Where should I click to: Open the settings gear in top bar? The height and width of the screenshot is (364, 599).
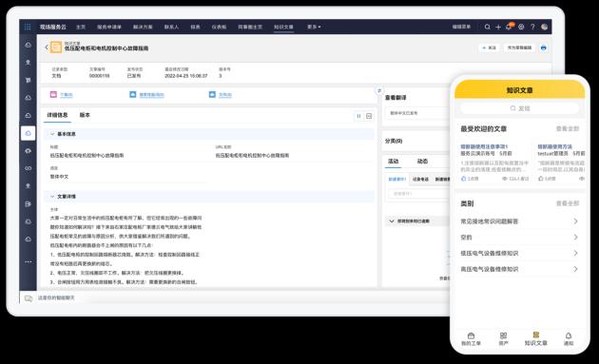click(x=521, y=27)
